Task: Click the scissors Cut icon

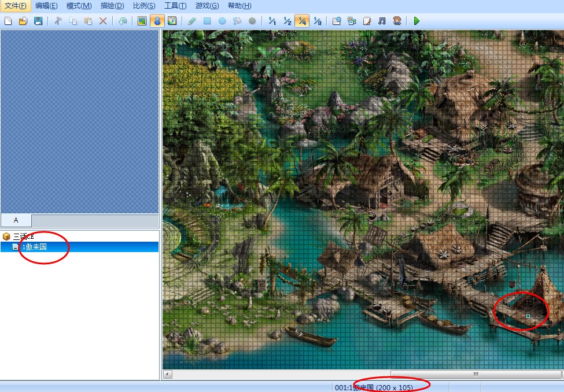Action: tap(57, 21)
